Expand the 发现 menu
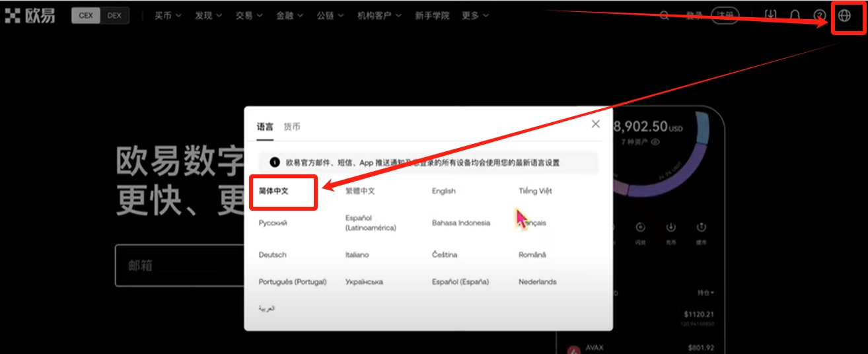 click(x=208, y=16)
